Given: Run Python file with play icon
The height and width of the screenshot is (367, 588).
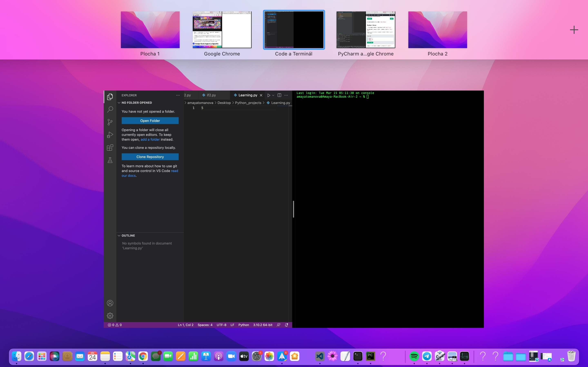Looking at the screenshot, I should tap(269, 95).
